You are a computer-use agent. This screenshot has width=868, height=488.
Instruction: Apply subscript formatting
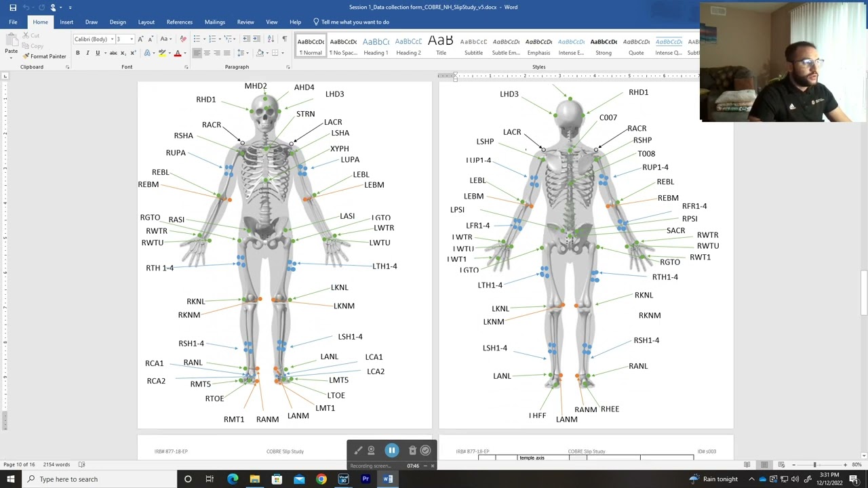[x=123, y=53]
